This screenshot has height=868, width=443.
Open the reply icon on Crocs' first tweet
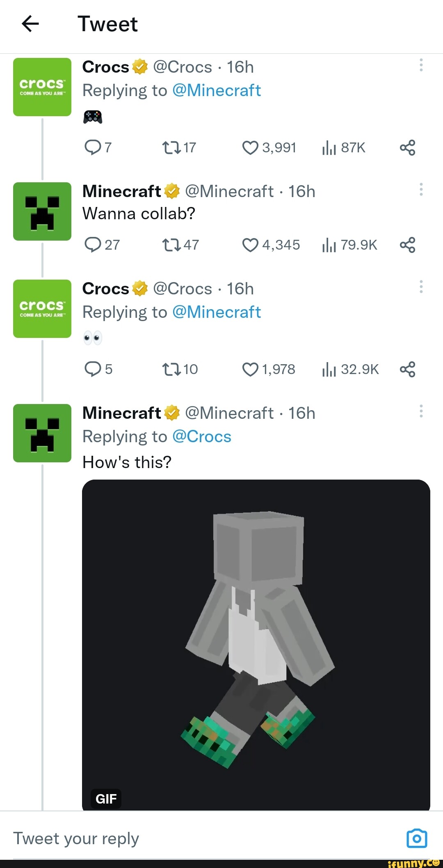92,148
